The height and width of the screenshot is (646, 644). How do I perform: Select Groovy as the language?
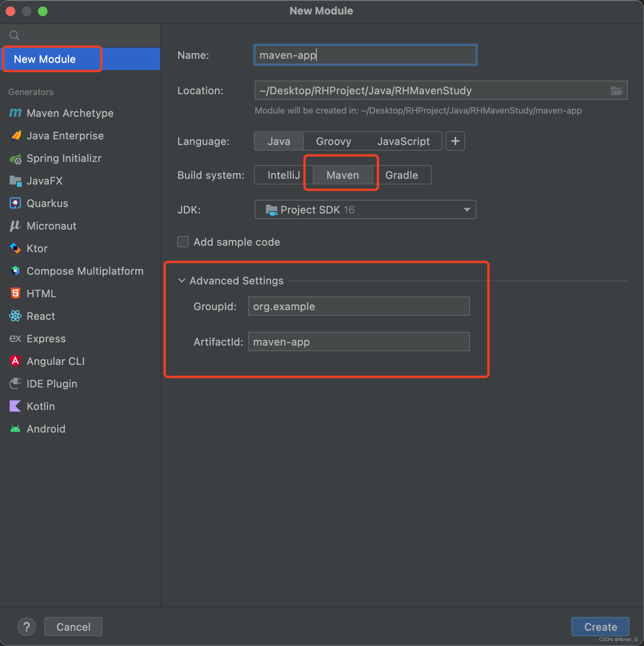[x=333, y=141]
